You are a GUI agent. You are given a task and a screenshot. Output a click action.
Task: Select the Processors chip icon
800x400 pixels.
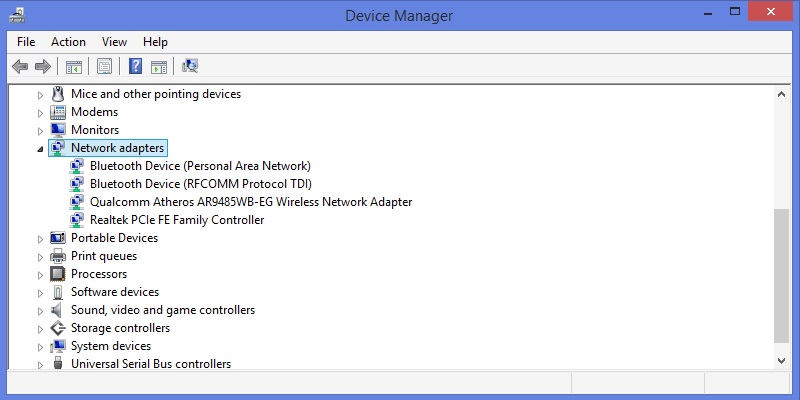point(58,274)
